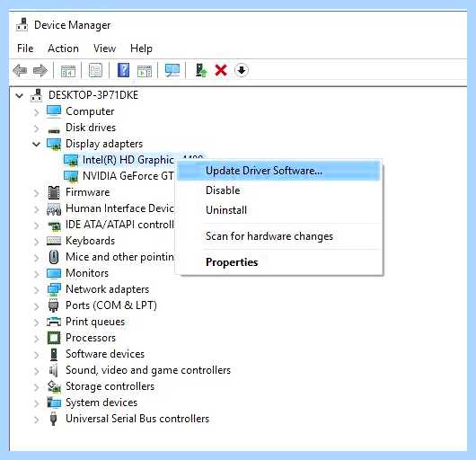Click the Action pane toolbar icon
The height and width of the screenshot is (460, 476).
(145, 71)
